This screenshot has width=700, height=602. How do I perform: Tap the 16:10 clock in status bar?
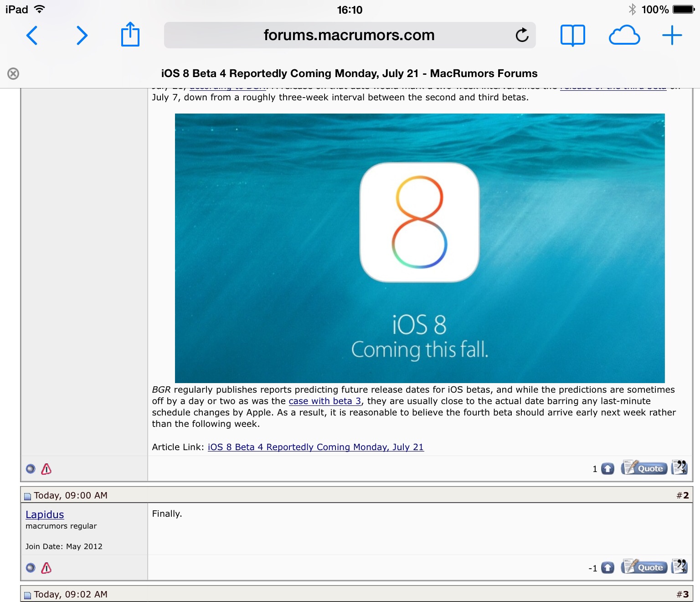[x=350, y=10]
